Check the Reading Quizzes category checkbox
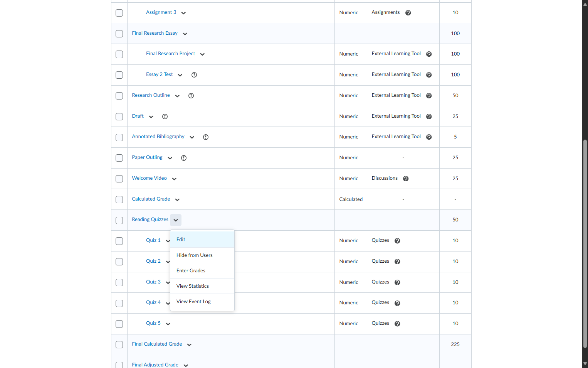The height and width of the screenshot is (368, 588). (x=119, y=220)
